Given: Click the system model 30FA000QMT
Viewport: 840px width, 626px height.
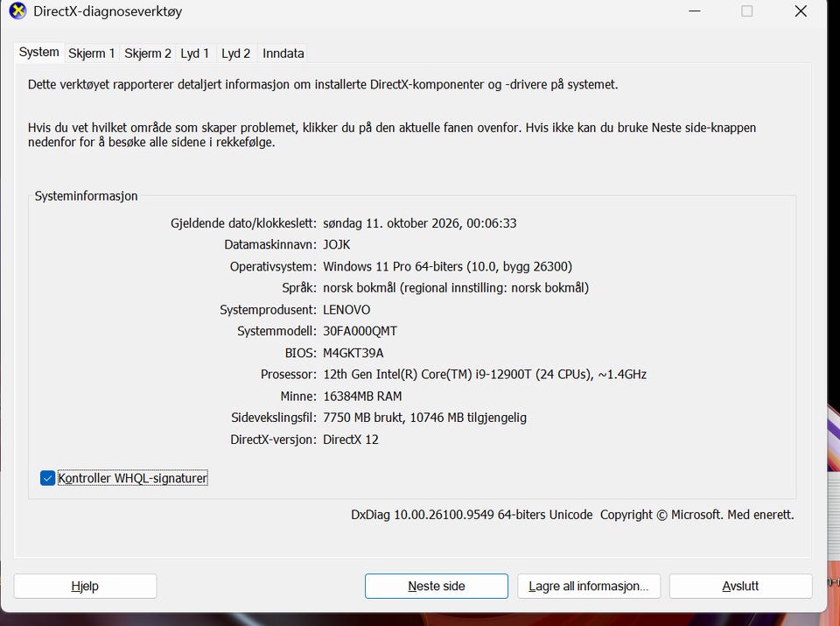Looking at the screenshot, I should (360, 331).
